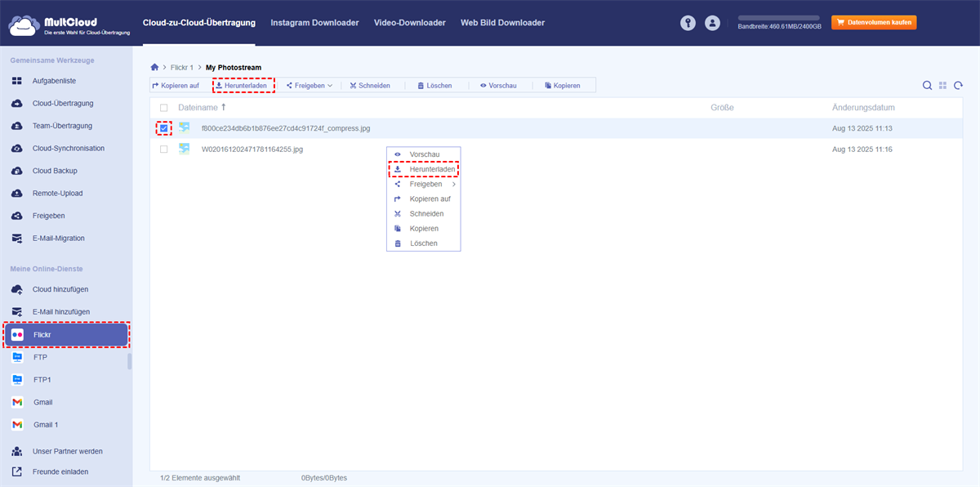980x487 pixels.
Task: Click the Datenvolumen kaufen button
Action: [x=873, y=23]
